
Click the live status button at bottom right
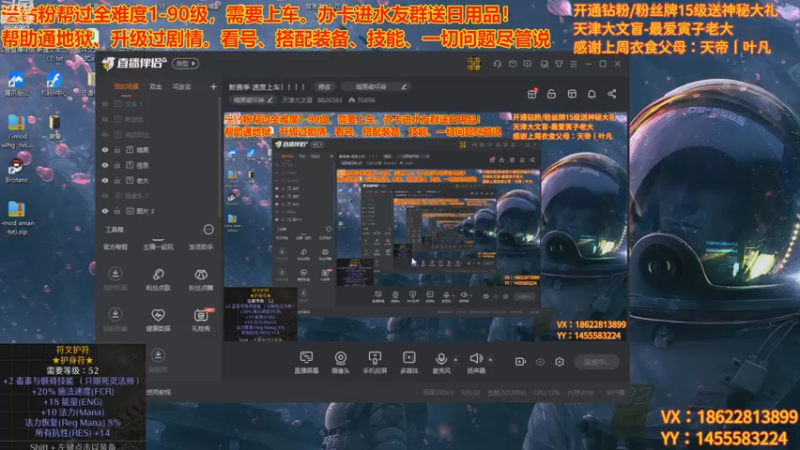tap(596, 362)
